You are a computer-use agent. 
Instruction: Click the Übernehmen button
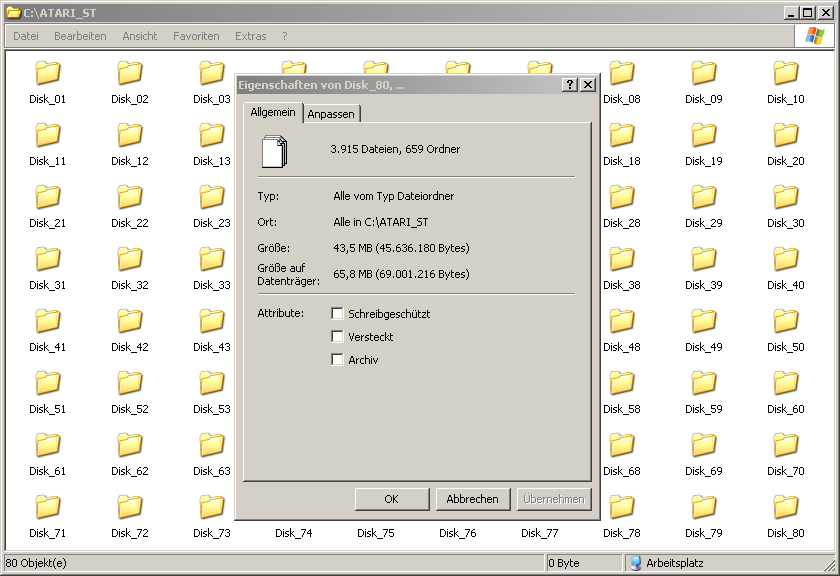pos(554,499)
